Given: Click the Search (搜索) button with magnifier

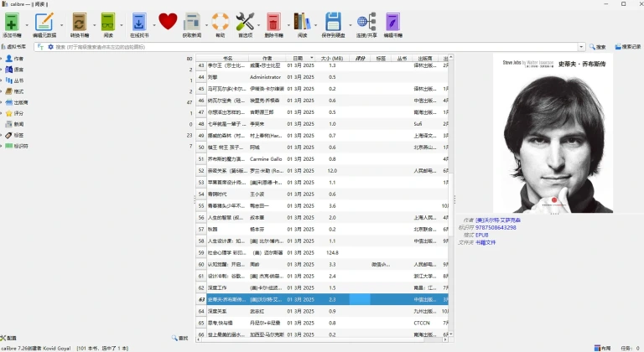Looking at the screenshot, I should 598,47.
